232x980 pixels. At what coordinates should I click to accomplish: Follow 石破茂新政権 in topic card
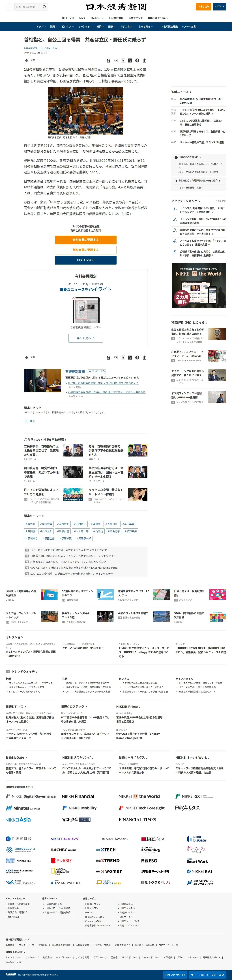point(97,372)
